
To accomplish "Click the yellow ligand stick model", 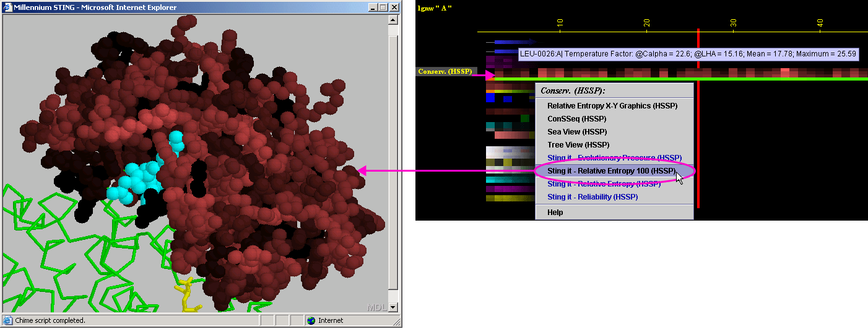I will [186, 296].
